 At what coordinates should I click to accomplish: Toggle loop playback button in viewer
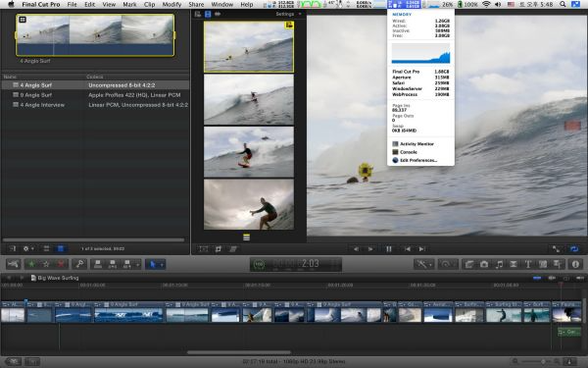point(574,249)
